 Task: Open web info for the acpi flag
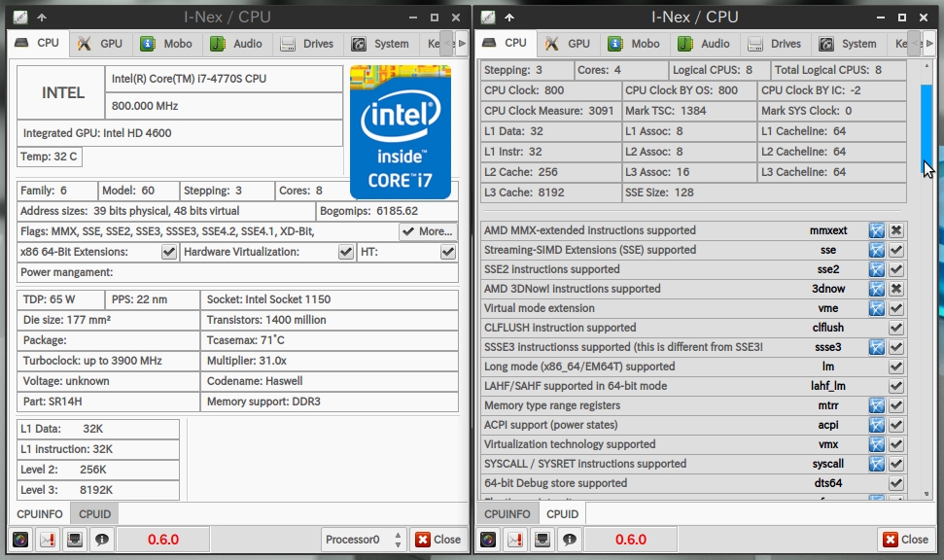point(877,425)
